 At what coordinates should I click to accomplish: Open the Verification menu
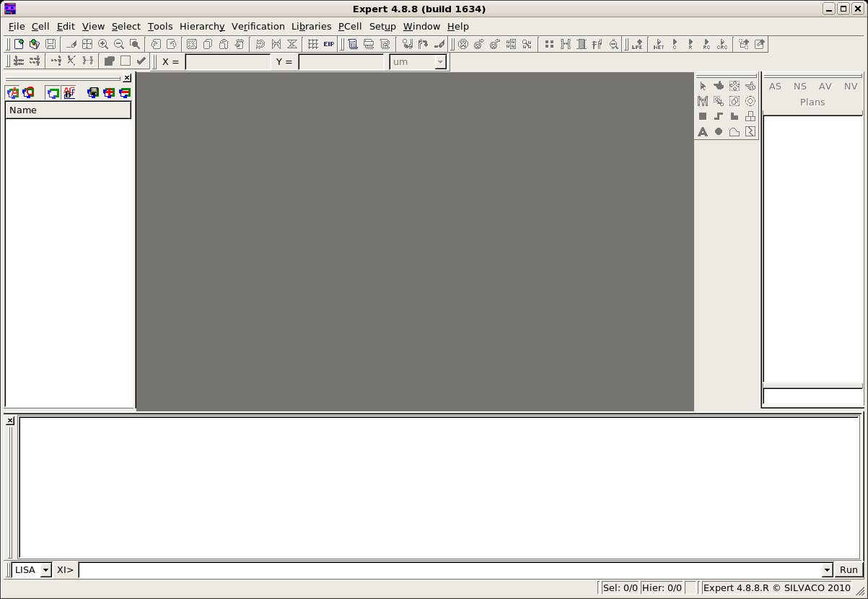258,26
